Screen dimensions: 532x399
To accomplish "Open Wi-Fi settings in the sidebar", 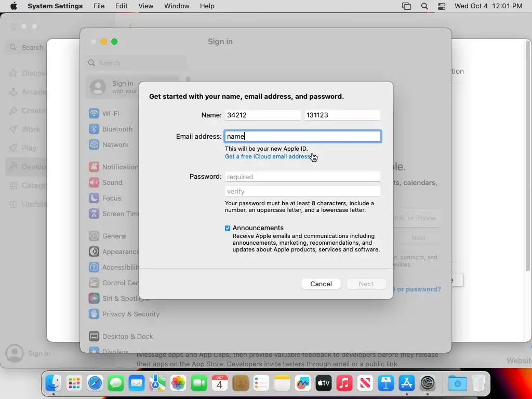I will [x=104, y=113].
